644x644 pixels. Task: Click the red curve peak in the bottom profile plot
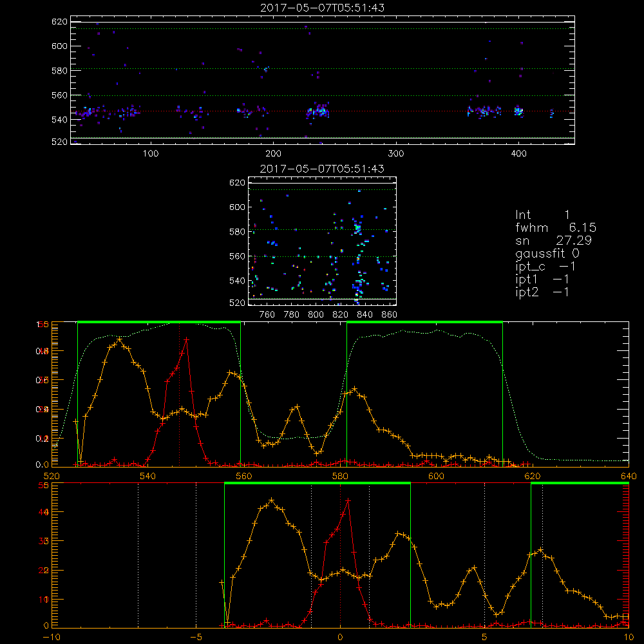click(348, 501)
